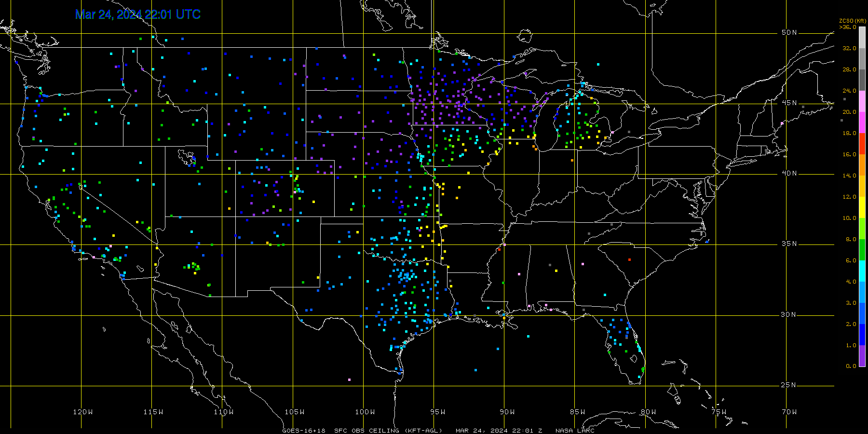Click the '3.0' legend label
This screenshot has width=868, height=434.
851,303
